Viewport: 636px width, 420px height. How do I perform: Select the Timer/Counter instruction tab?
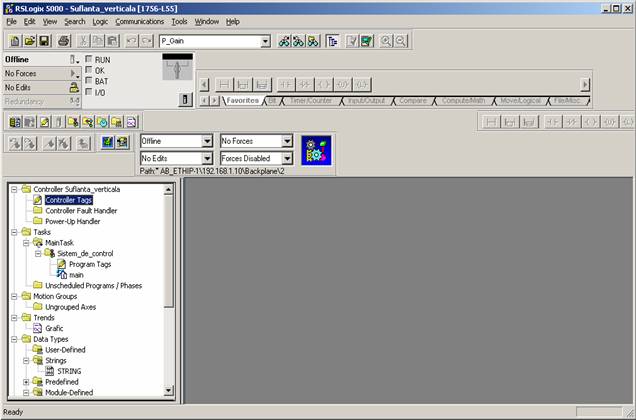[x=311, y=100]
